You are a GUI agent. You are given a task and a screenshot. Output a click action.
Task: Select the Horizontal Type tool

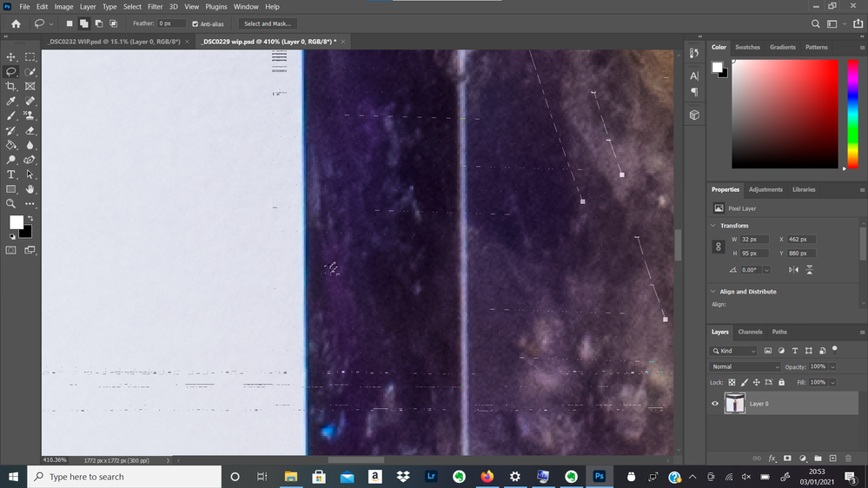point(10,175)
